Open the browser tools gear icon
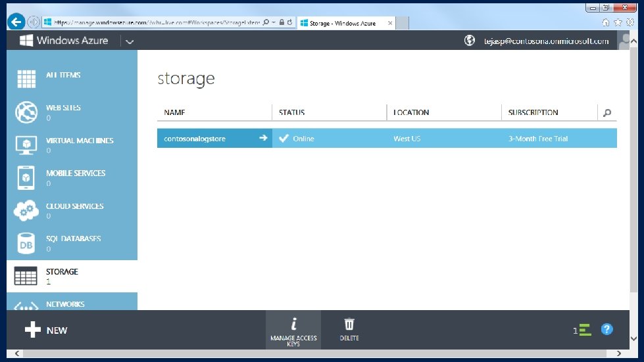The image size is (644, 362). (630, 22)
